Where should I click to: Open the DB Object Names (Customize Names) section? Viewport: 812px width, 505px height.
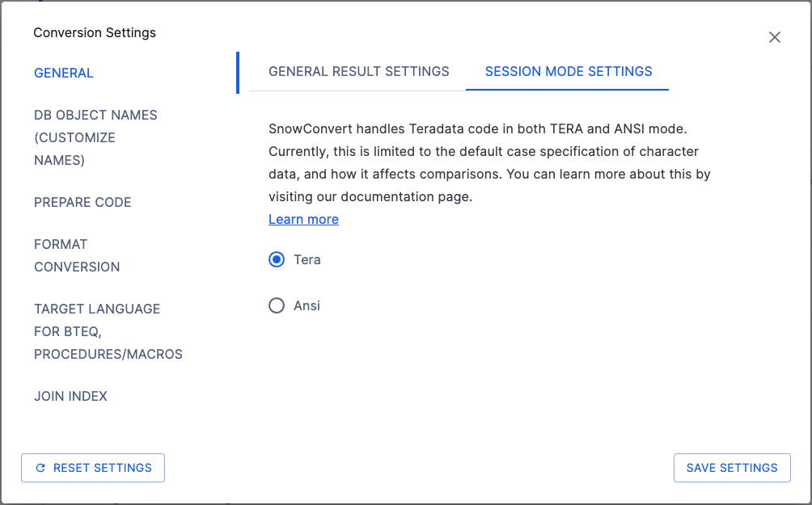[95, 137]
